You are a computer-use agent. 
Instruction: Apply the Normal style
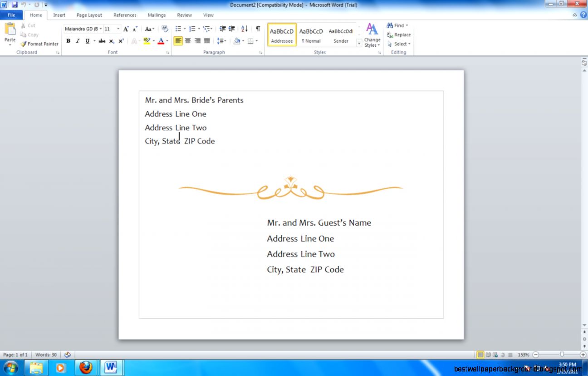(311, 35)
